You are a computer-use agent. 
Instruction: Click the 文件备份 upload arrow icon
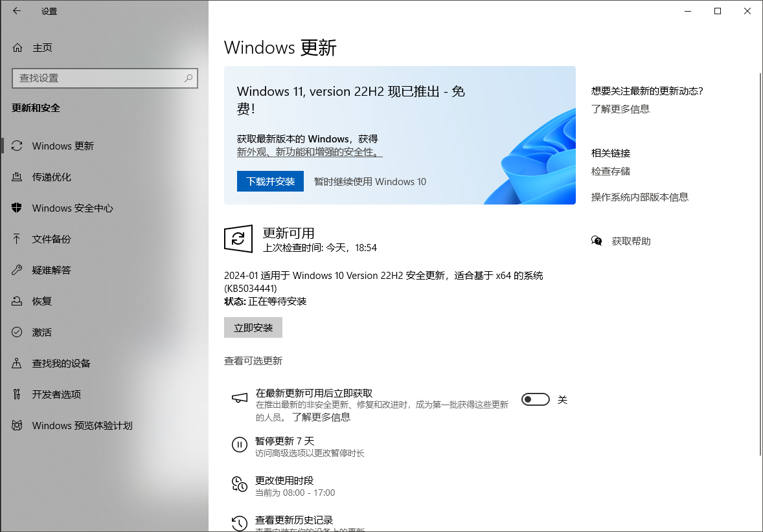(x=17, y=239)
